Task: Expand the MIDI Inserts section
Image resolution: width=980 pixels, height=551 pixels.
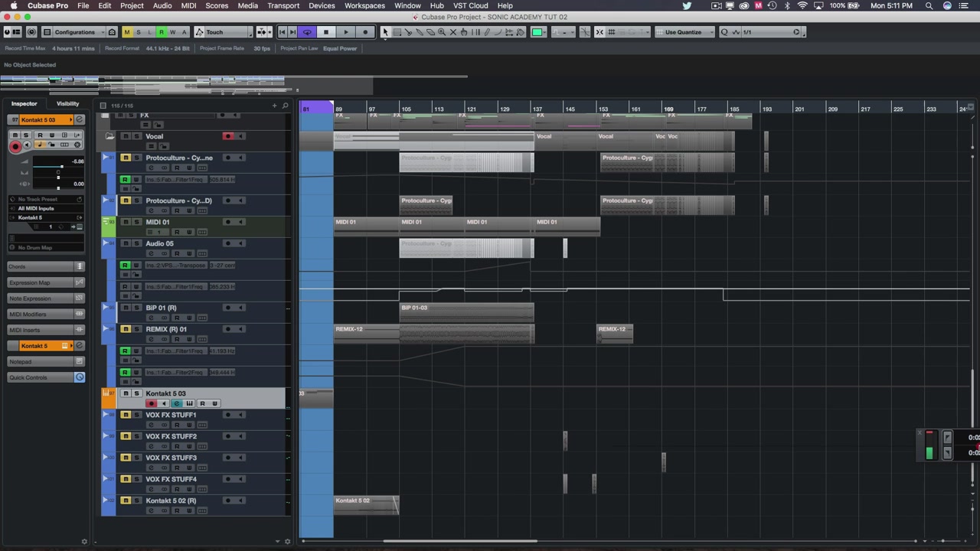Action: click(46, 330)
